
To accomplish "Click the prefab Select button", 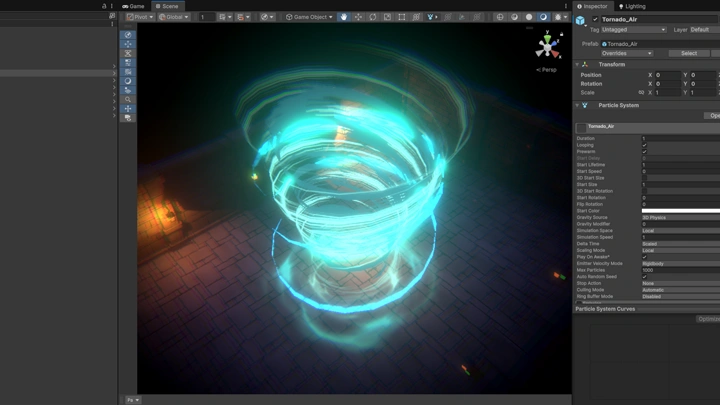I will (689, 53).
